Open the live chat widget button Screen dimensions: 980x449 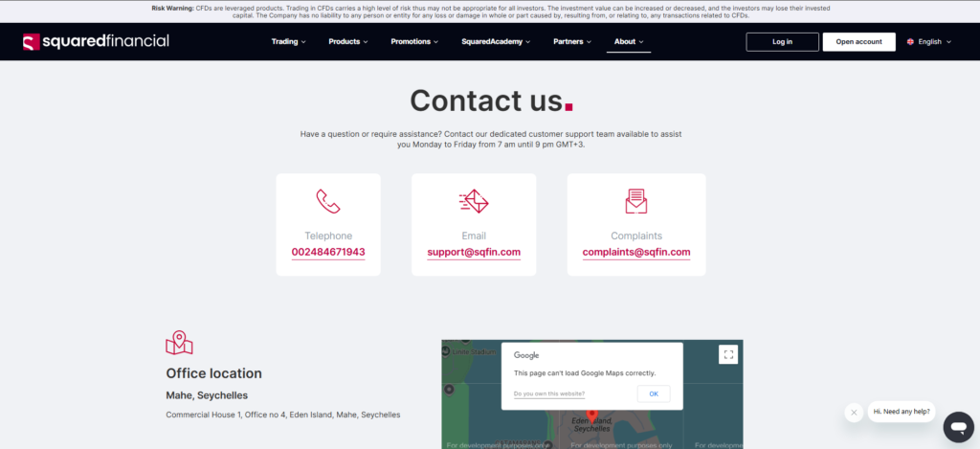(x=957, y=426)
